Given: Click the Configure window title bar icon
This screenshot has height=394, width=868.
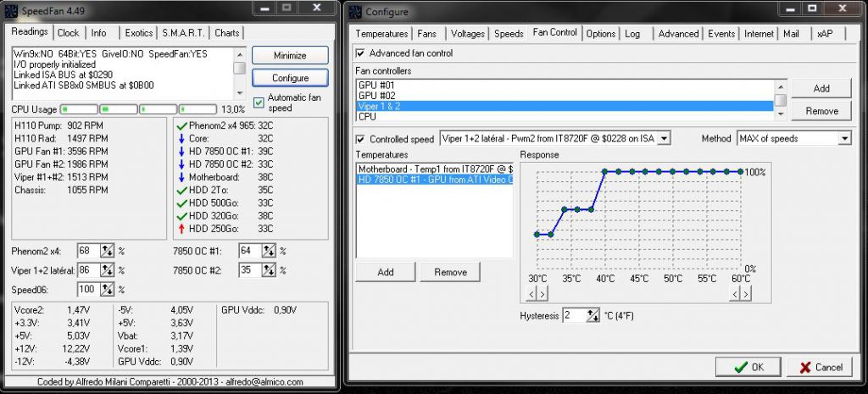Looking at the screenshot, I should pos(356,11).
